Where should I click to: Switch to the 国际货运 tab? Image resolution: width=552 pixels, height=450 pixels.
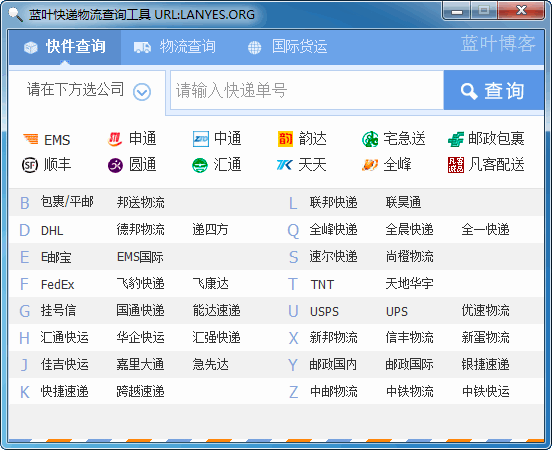click(288, 47)
